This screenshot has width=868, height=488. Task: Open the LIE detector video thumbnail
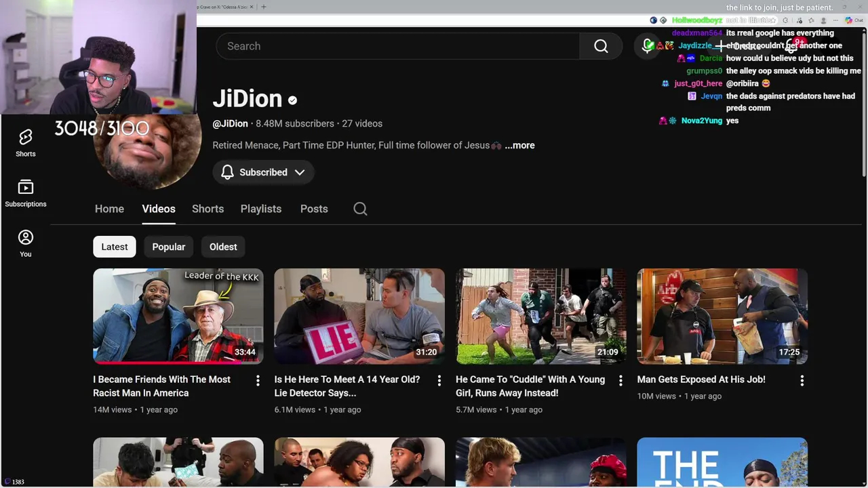tap(359, 317)
